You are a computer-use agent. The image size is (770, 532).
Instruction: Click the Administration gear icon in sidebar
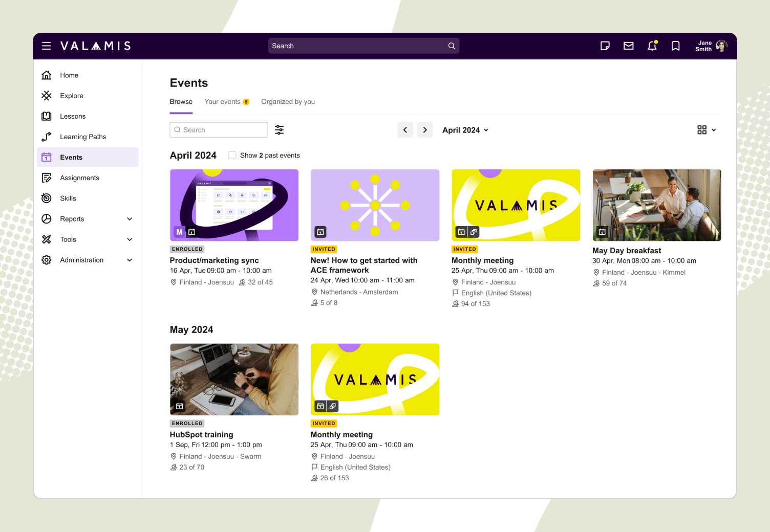click(x=47, y=260)
